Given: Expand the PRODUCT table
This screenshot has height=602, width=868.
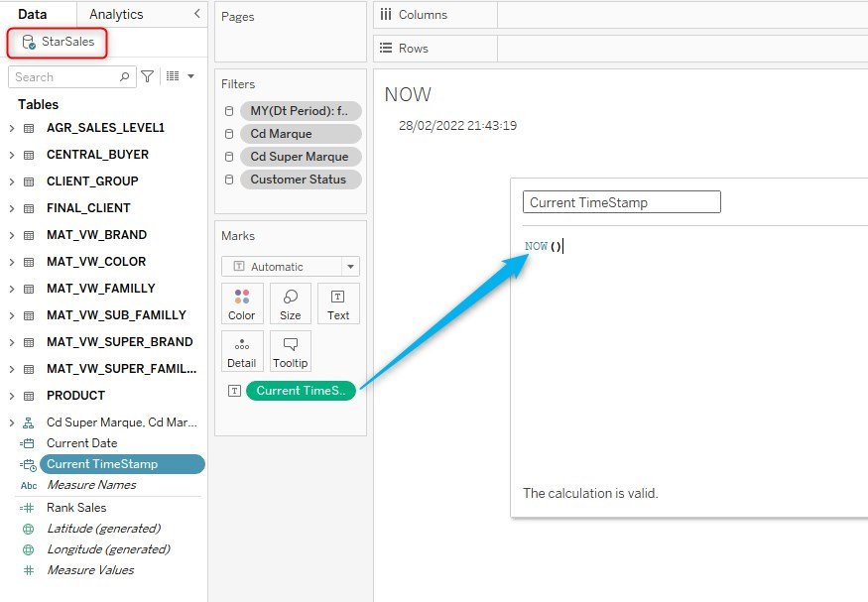Looking at the screenshot, I should [x=12, y=396].
